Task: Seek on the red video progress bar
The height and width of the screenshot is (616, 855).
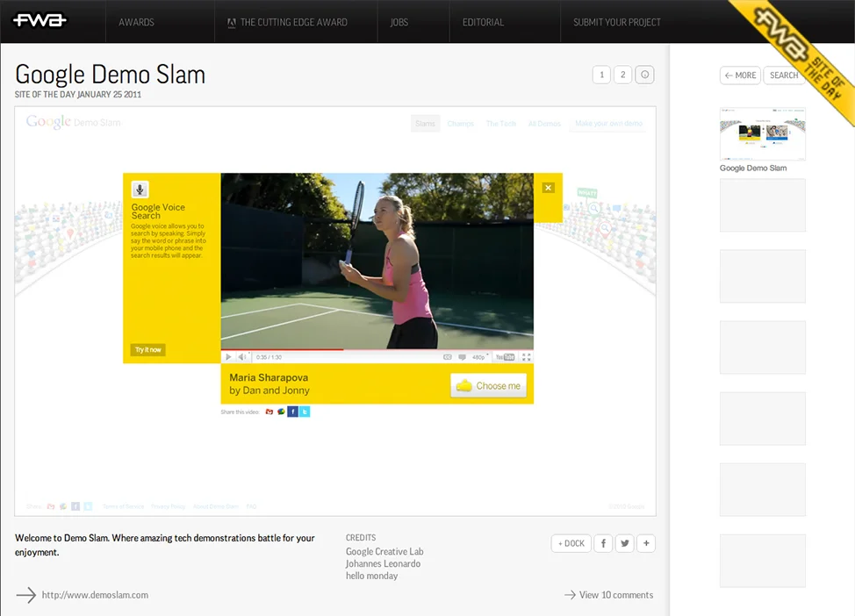Action: tap(377, 349)
